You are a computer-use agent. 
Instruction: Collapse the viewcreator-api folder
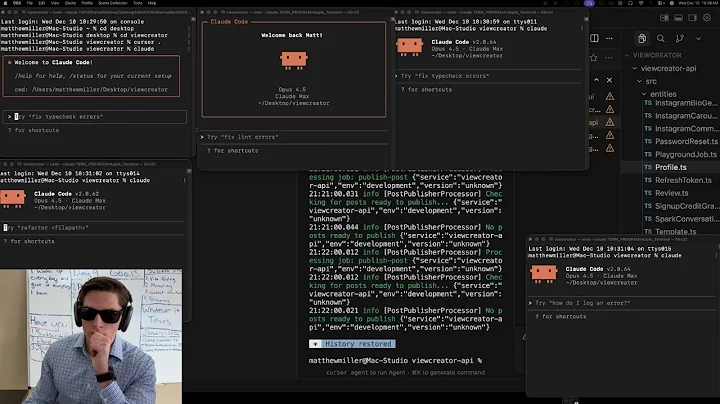pos(635,68)
